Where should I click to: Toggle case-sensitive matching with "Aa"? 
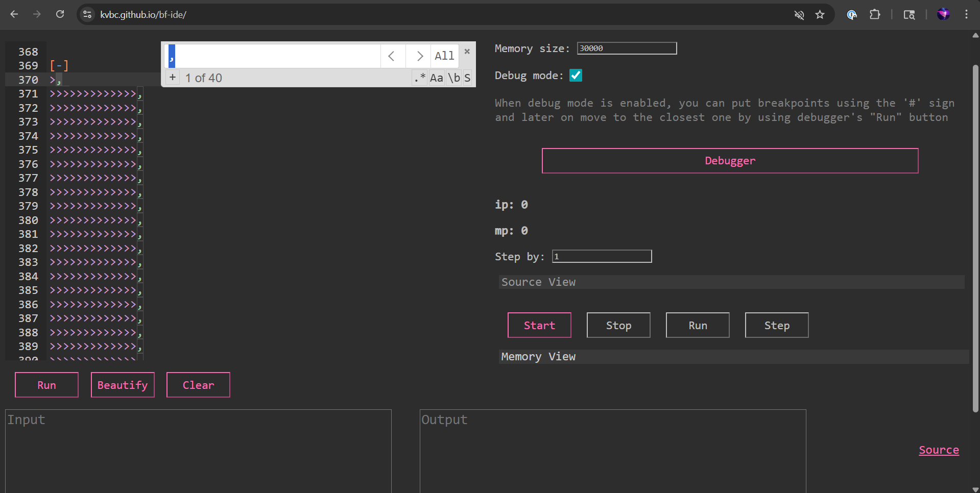(436, 78)
